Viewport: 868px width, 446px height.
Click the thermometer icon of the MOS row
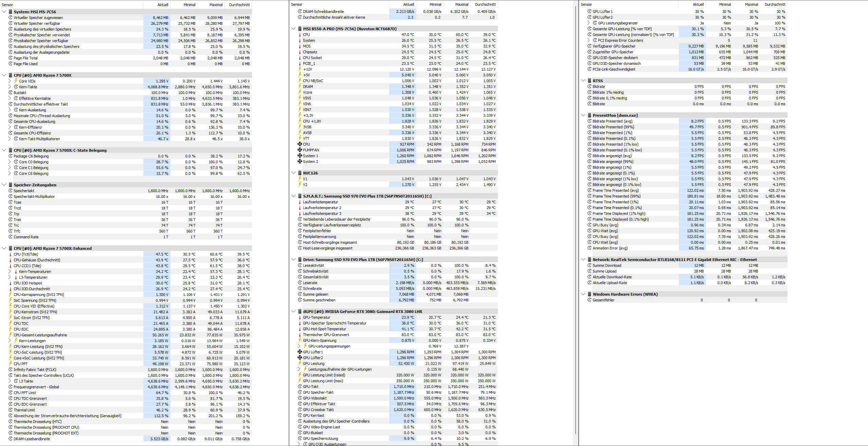pyautogui.click(x=300, y=46)
